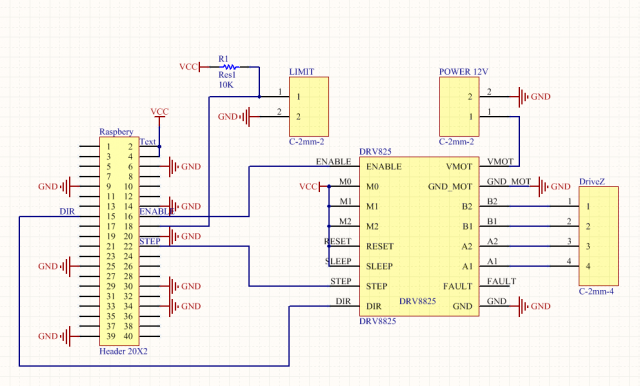Select the VCC power port at M0

[x=310, y=186]
